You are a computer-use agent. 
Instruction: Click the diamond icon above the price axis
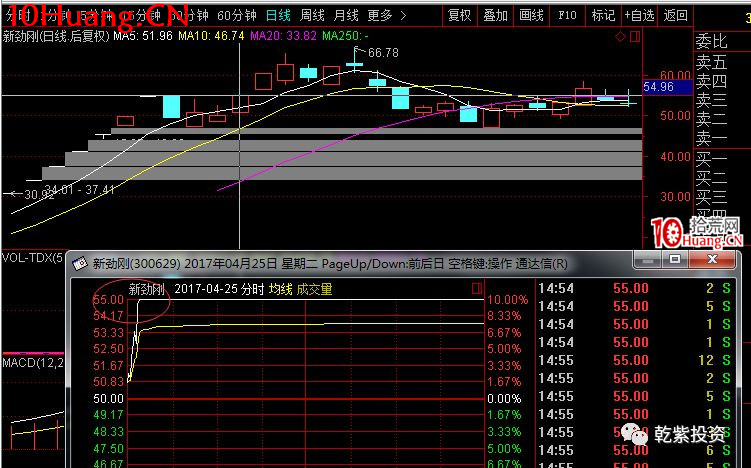click(x=621, y=36)
